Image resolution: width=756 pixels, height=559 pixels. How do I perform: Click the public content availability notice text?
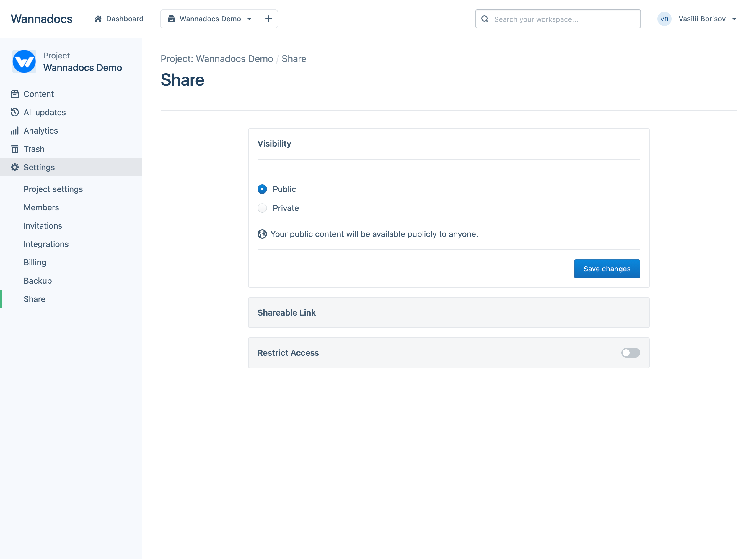pos(374,234)
